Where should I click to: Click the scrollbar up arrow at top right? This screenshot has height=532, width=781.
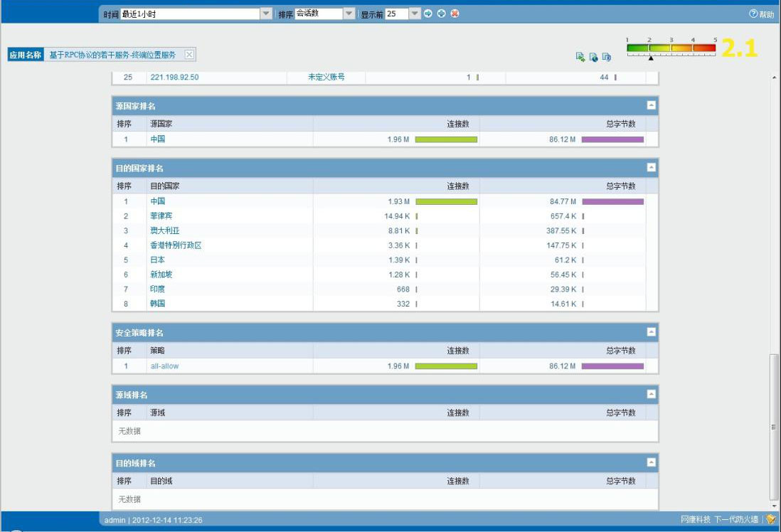(x=773, y=78)
